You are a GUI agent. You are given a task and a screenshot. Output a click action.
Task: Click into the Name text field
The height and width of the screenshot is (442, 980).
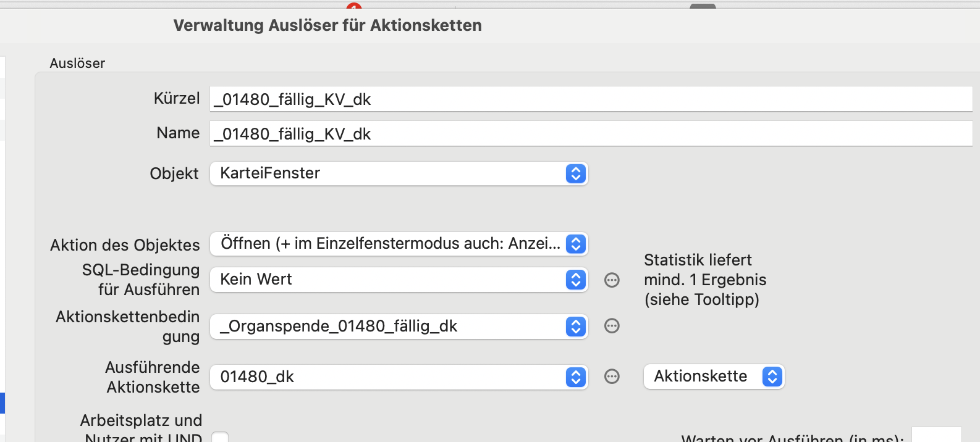click(x=591, y=133)
